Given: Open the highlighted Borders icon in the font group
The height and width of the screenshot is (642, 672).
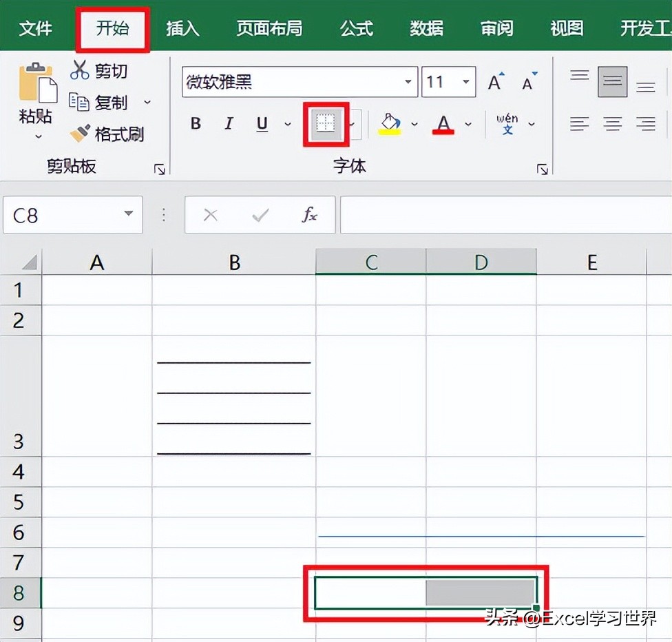Looking at the screenshot, I should click(x=326, y=124).
